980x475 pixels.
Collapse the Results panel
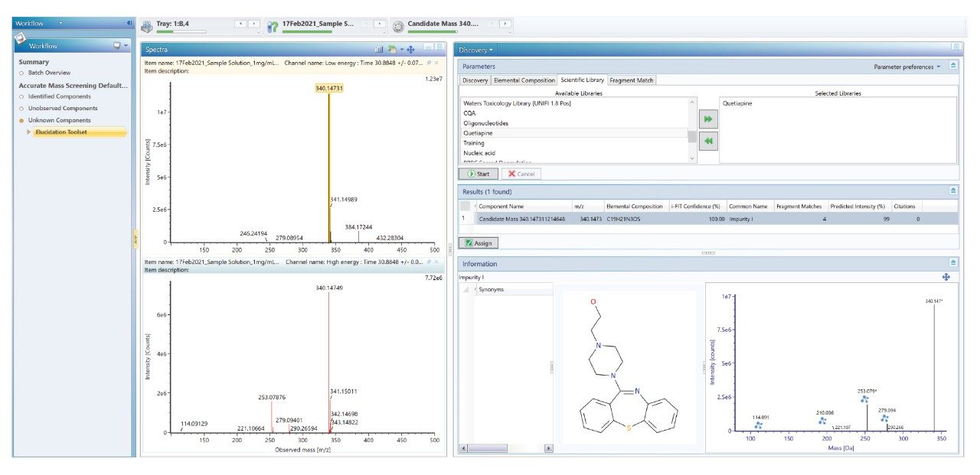pos(953,190)
